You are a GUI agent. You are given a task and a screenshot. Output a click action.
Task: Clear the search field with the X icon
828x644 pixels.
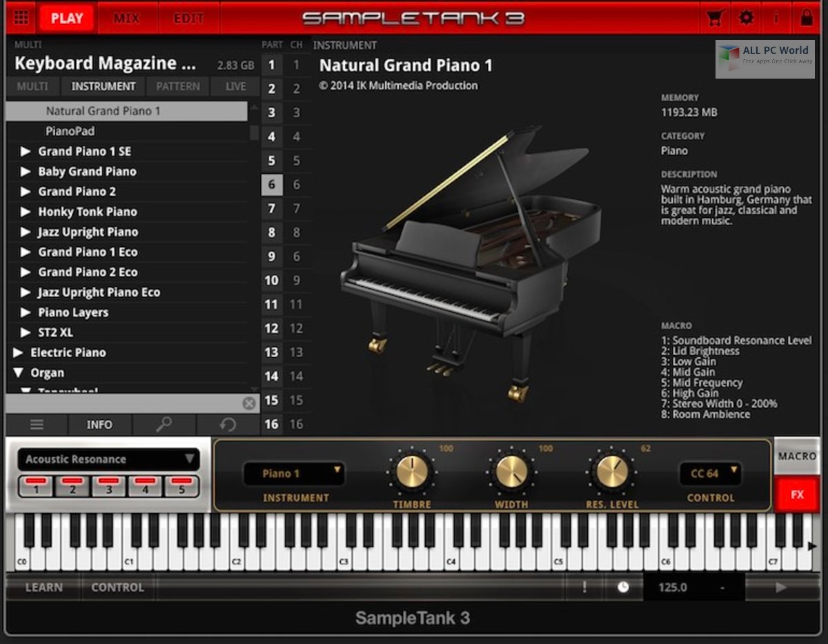click(x=249, y=403)
